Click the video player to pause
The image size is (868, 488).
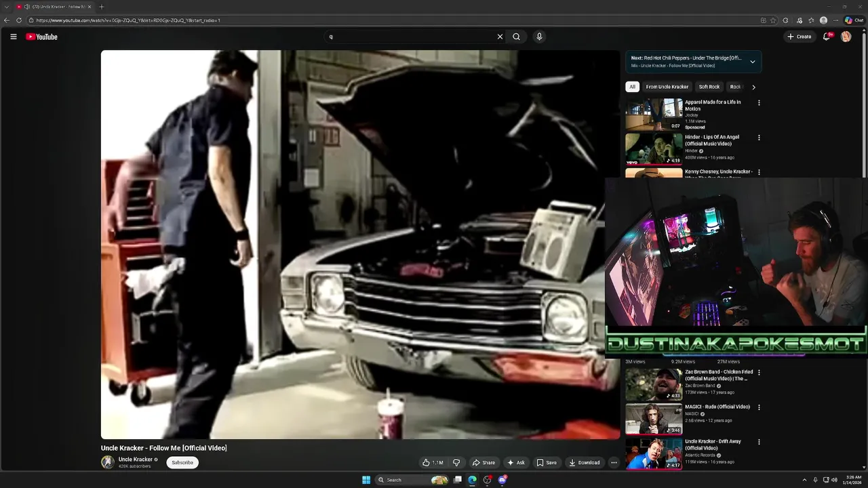[360, 245]
